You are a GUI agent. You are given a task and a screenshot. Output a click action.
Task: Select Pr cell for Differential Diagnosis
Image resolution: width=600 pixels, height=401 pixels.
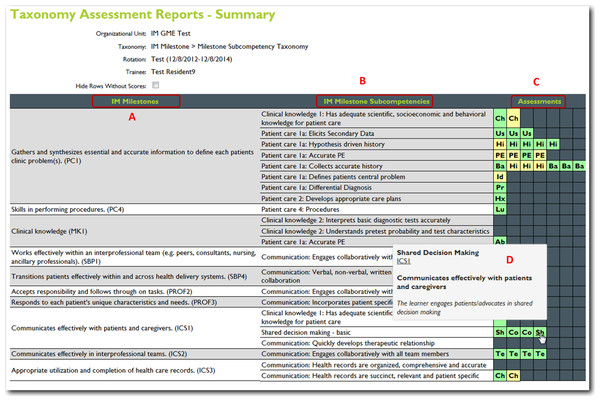coord(500,187)
